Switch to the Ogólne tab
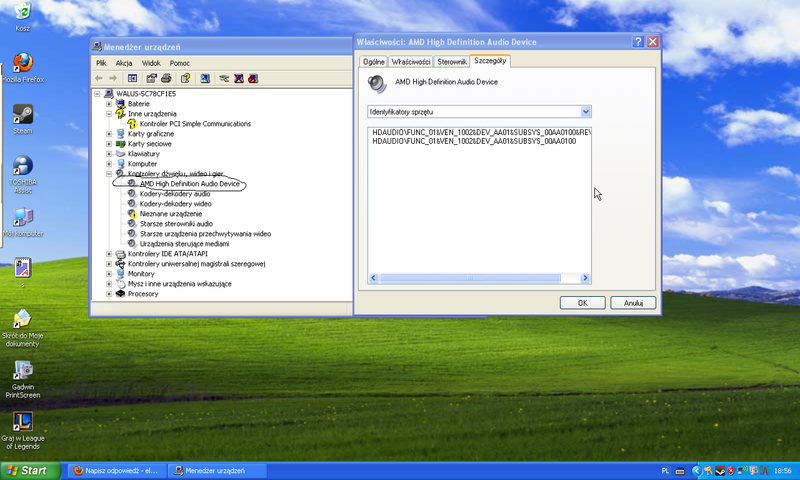The width and height of the screenshot is (800, 480). point(373,61)
